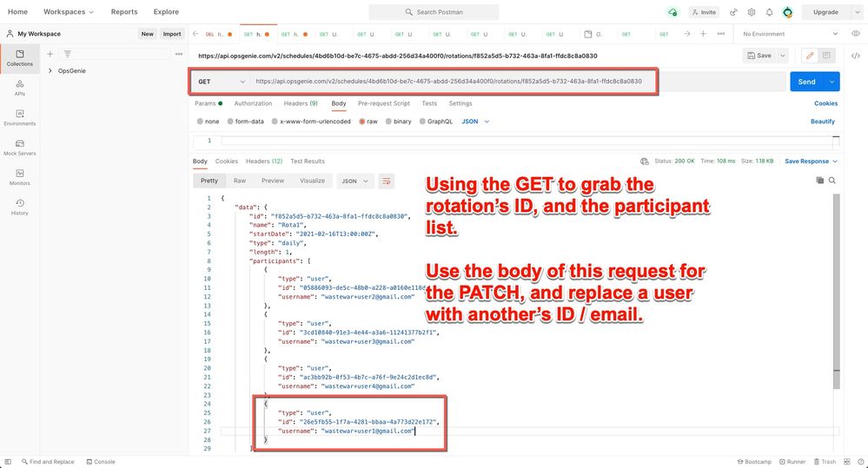
Task: Open a new request tab with plus icon
Action: click(703, 34)
